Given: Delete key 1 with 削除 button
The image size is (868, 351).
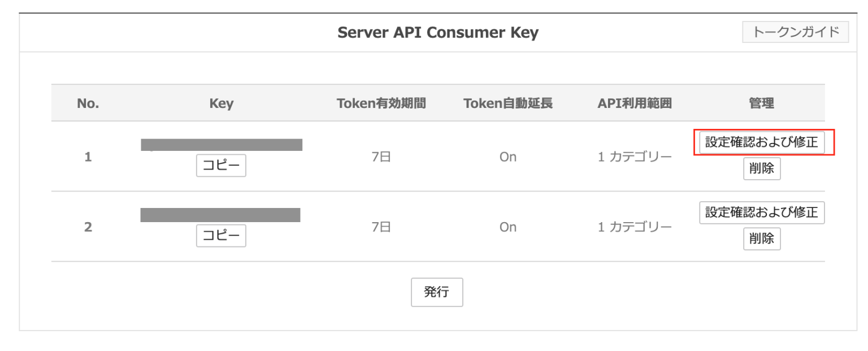Looking at the screenshot, I should 761,169.
